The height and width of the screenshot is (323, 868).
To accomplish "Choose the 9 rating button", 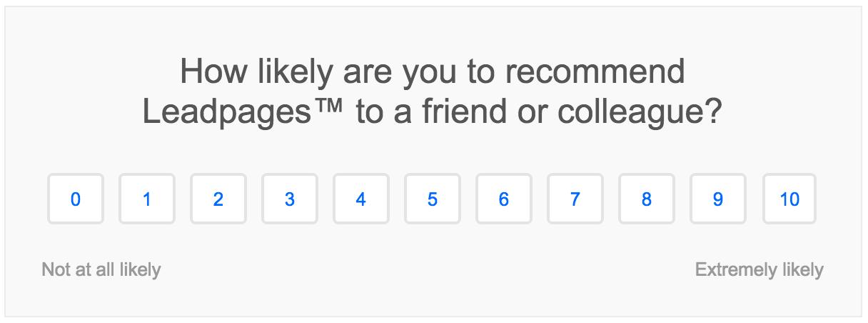I will (x=718, y=199).
